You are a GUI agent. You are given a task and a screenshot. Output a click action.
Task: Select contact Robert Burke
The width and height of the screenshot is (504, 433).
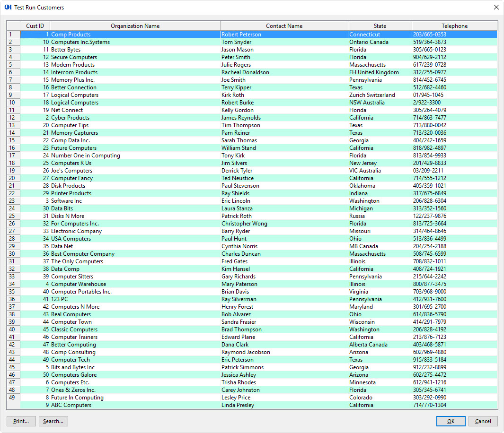coord(284,103)
